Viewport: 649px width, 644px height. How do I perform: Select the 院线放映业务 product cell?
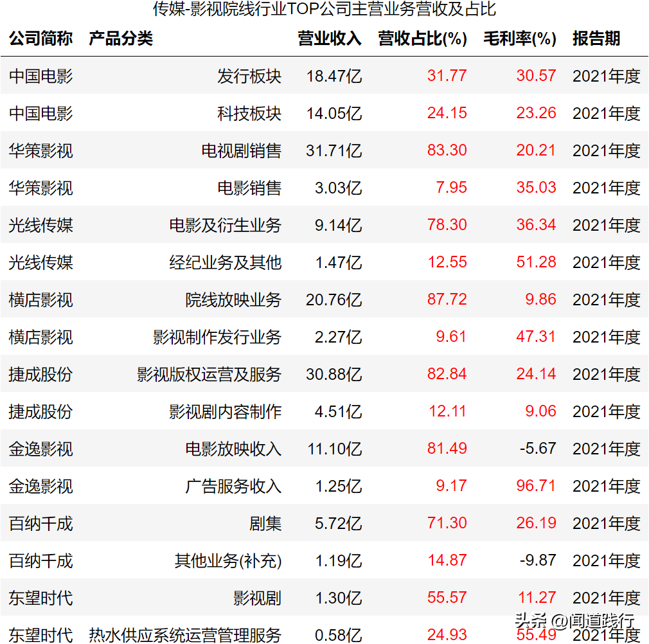233,300
